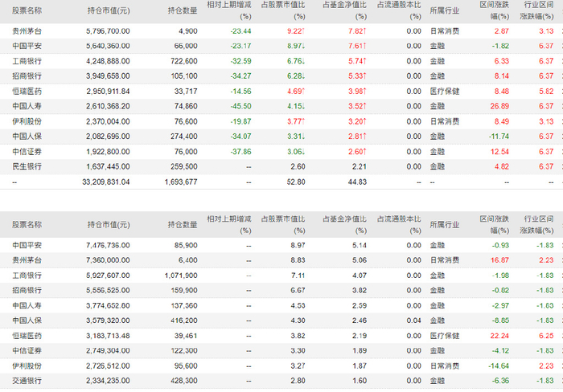
Task: Click the -23.44 change versus last period
Action: (x=240, y=31)
